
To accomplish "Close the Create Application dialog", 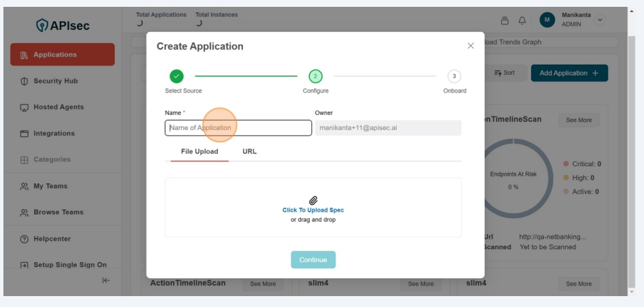I will point(470,46).
